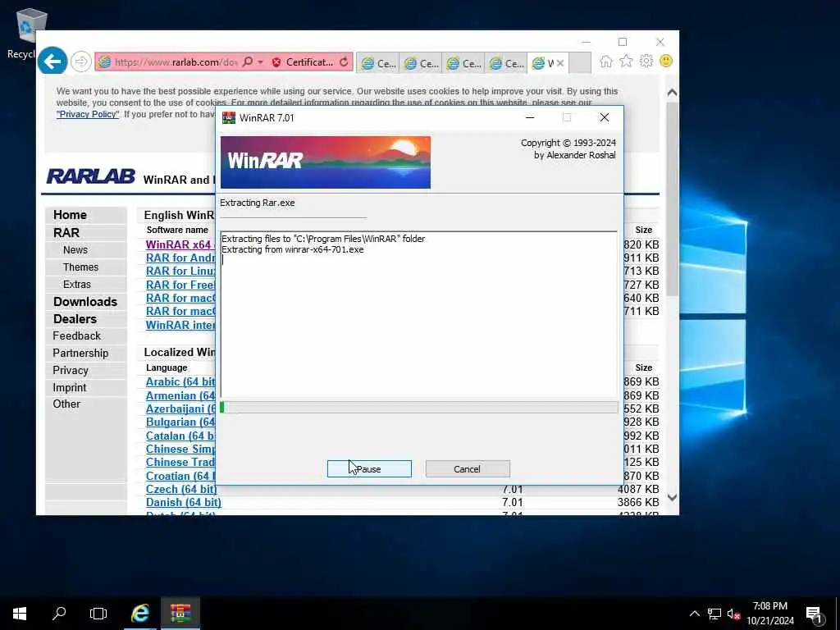The image size is (840, 630).
Task: Open the Action Center notifications icon
Action: pos(815,614)
